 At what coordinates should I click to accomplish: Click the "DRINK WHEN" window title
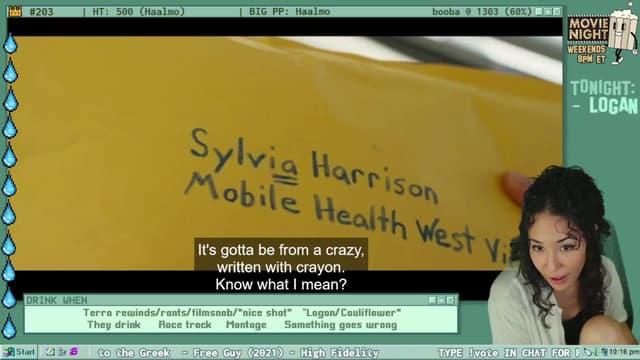tap(56, 300)
